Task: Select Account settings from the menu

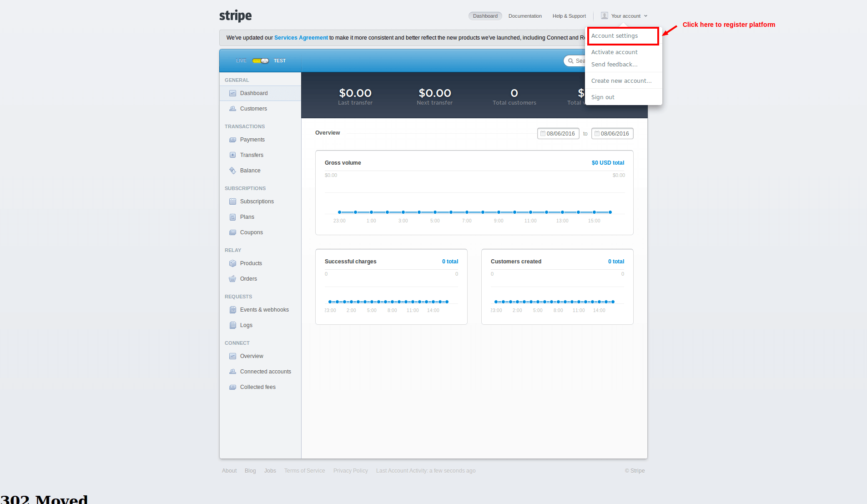Action: (x=615, y=36)
